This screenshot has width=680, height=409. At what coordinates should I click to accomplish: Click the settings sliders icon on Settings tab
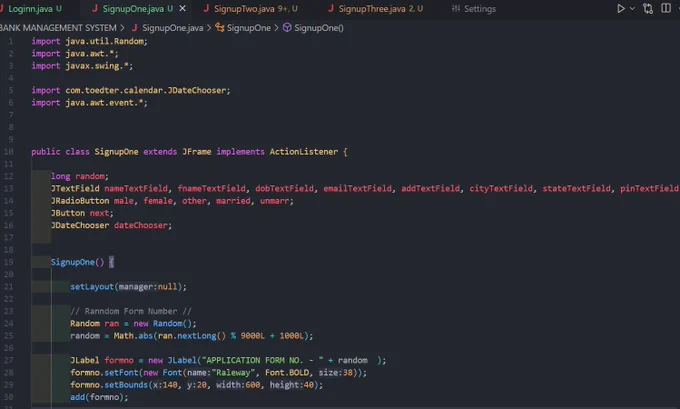pos(455,8)
